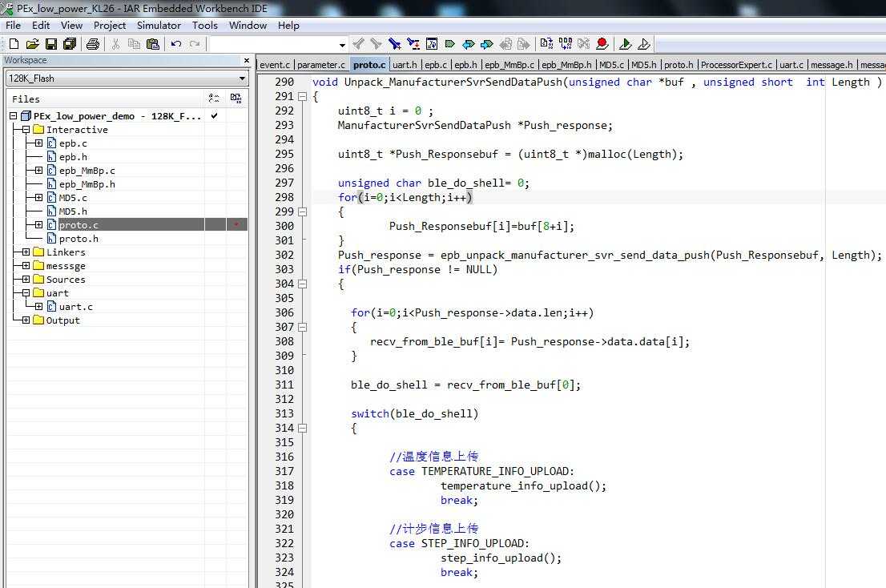Switch to the MD5.h editor tab

[x=643, y=65]
